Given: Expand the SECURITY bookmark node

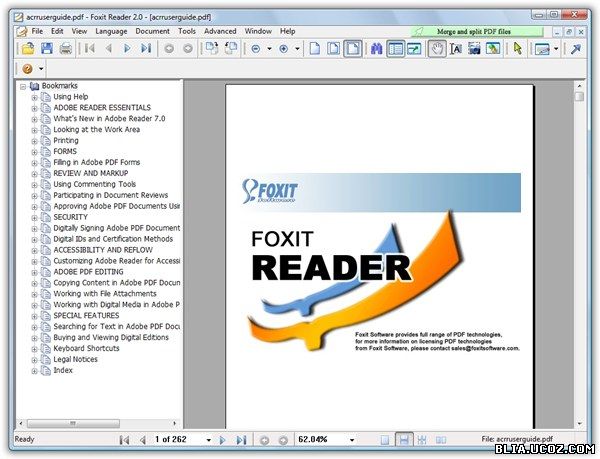Looking at the screenshot, I should coord(34,218).
